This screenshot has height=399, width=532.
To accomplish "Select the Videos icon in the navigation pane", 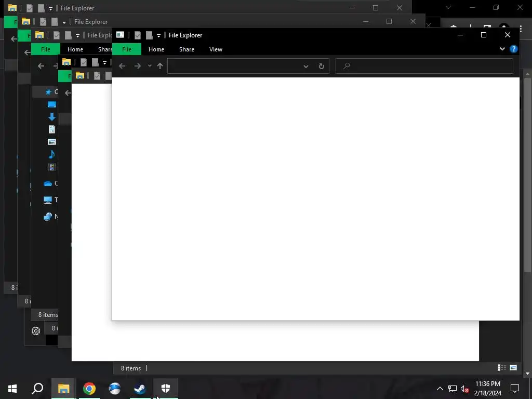I will 52,167.
